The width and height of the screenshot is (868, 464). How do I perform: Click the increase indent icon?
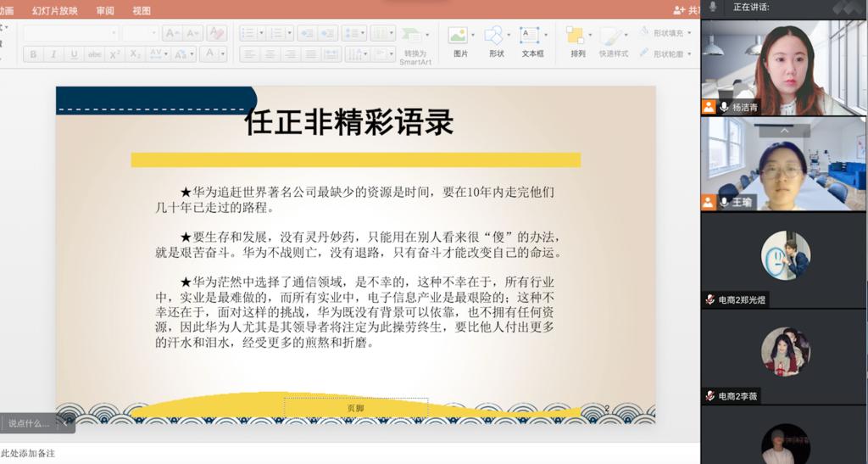328,33
